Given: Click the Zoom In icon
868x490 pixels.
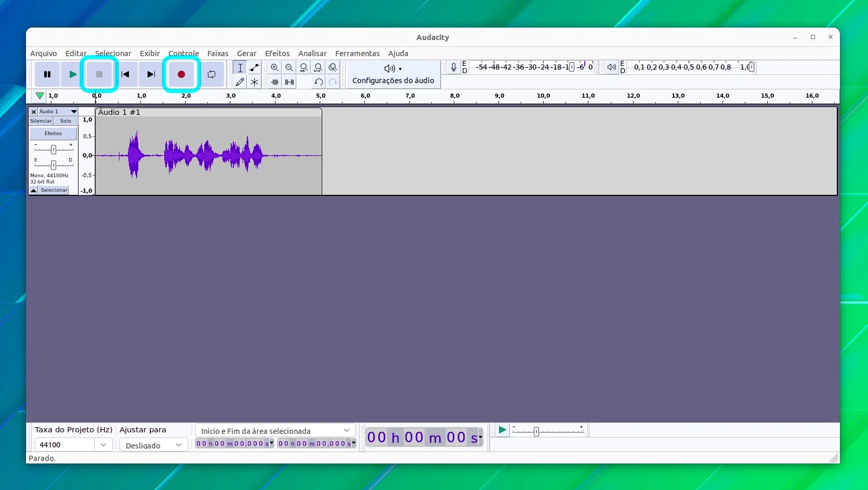Looking at the screenshot, I should (275, 68).
